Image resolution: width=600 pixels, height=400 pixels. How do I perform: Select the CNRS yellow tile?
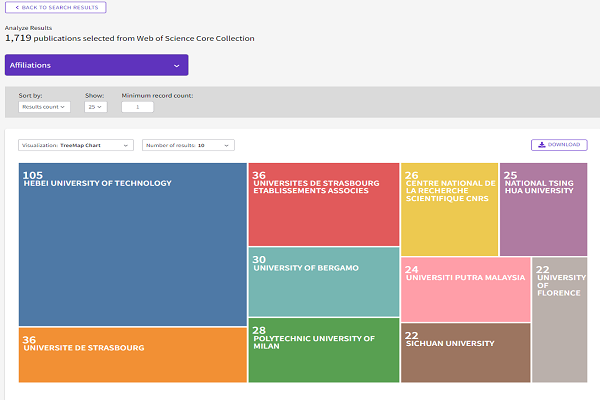pyautogui.click(x=449, y=209)
